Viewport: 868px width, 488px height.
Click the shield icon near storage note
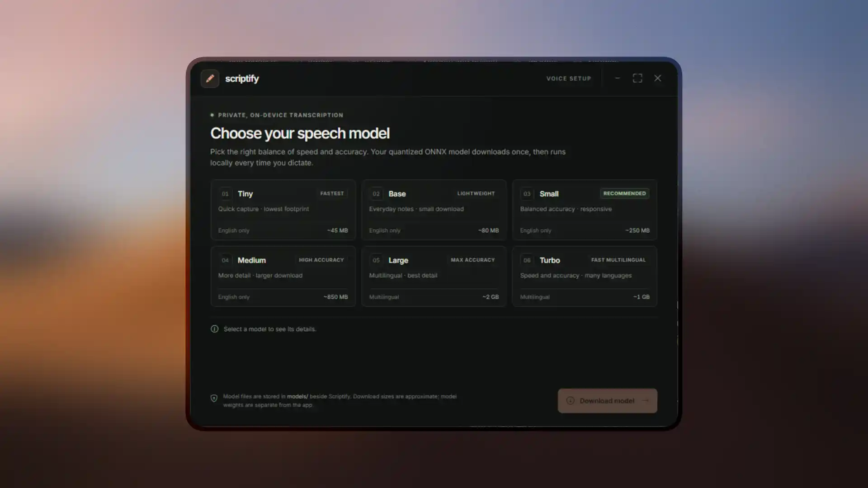pyautogui.click(x=214, y=398)
